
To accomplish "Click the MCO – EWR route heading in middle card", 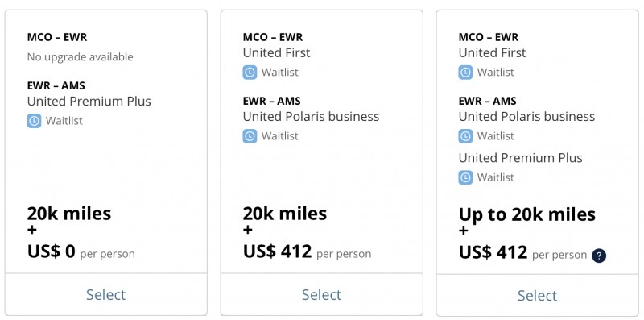I will click(273, 37).
